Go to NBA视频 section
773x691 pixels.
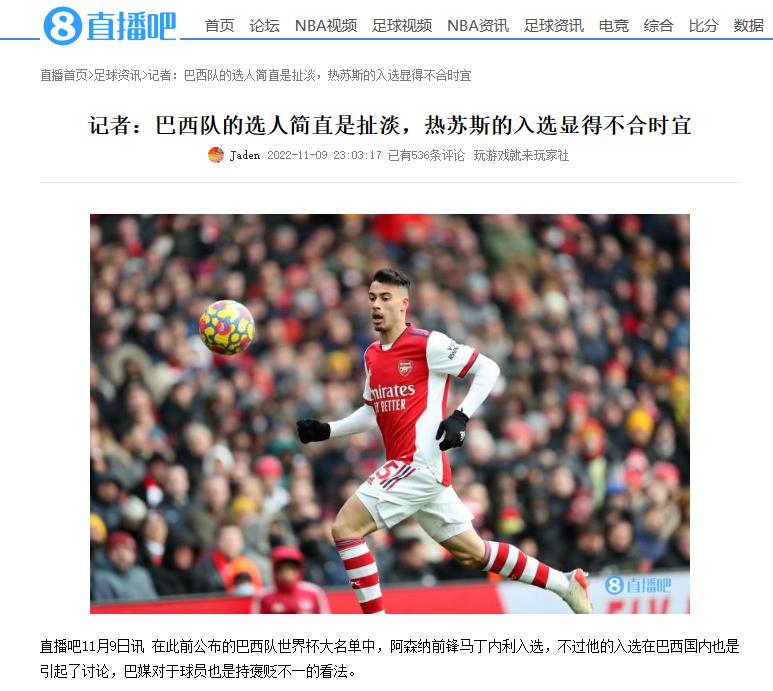point(326,26)
